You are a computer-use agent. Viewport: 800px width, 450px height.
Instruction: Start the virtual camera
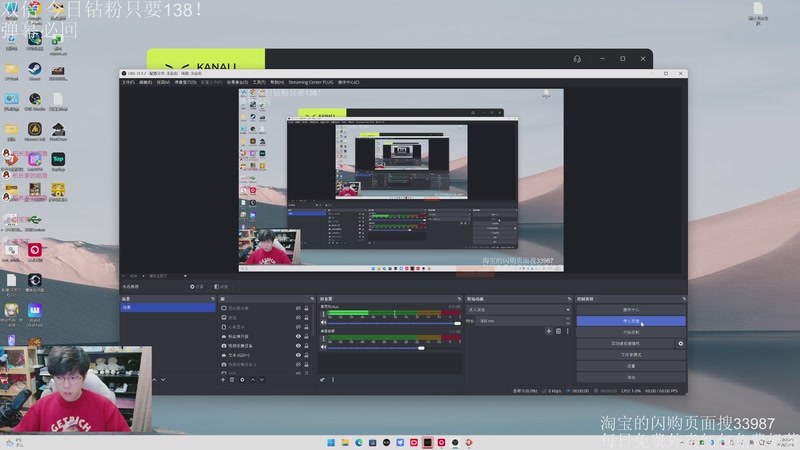626,343
